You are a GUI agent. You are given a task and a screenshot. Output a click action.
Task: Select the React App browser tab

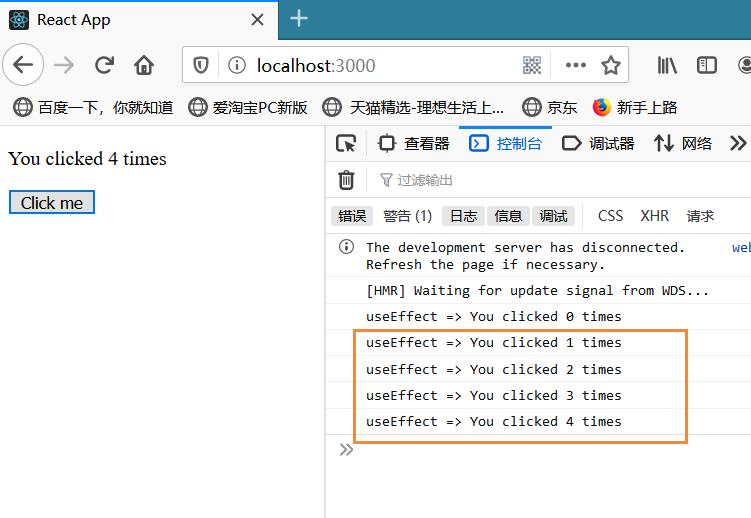pyautogui.click(x=139, y=20)
